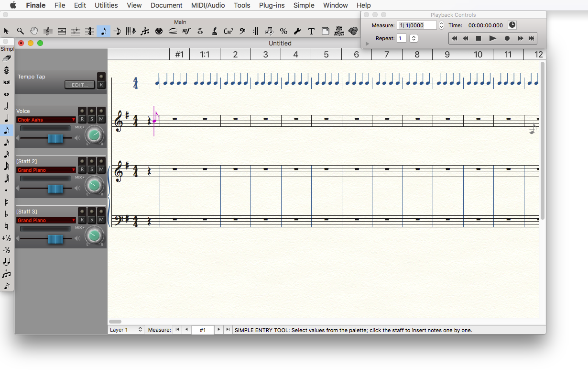Stop playback in Playback Controls
588x380 pixels.
pos(479,38)
